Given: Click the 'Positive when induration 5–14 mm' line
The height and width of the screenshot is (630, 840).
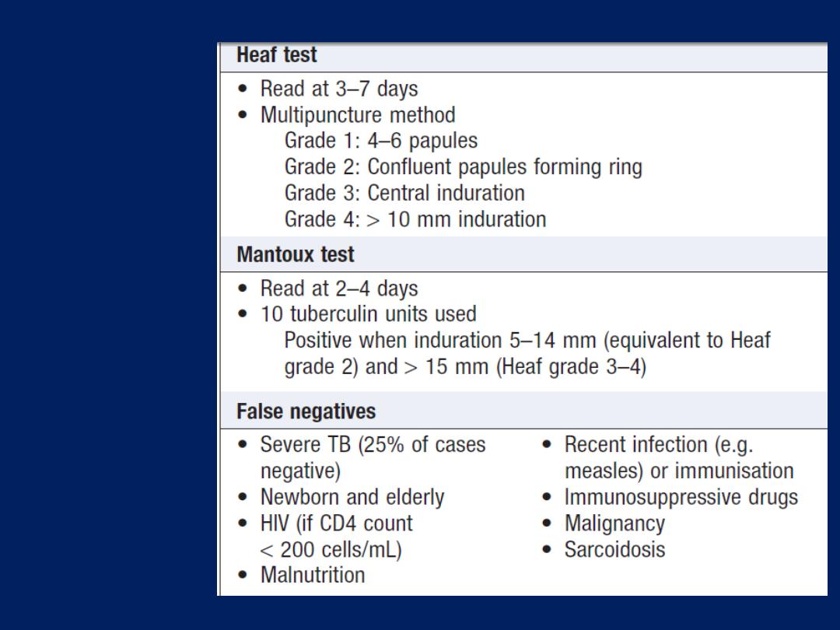Looking at the screenshot, I should [x=527, y=341].
